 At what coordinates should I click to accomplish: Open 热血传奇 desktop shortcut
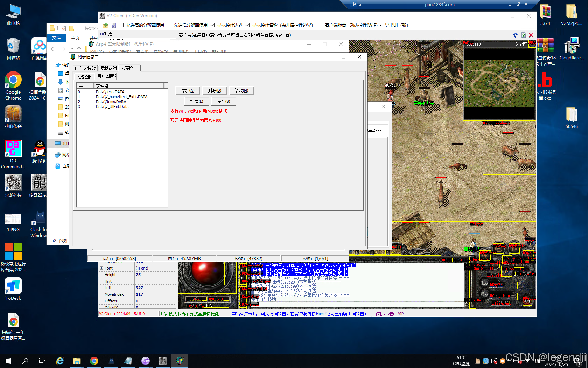13,117
